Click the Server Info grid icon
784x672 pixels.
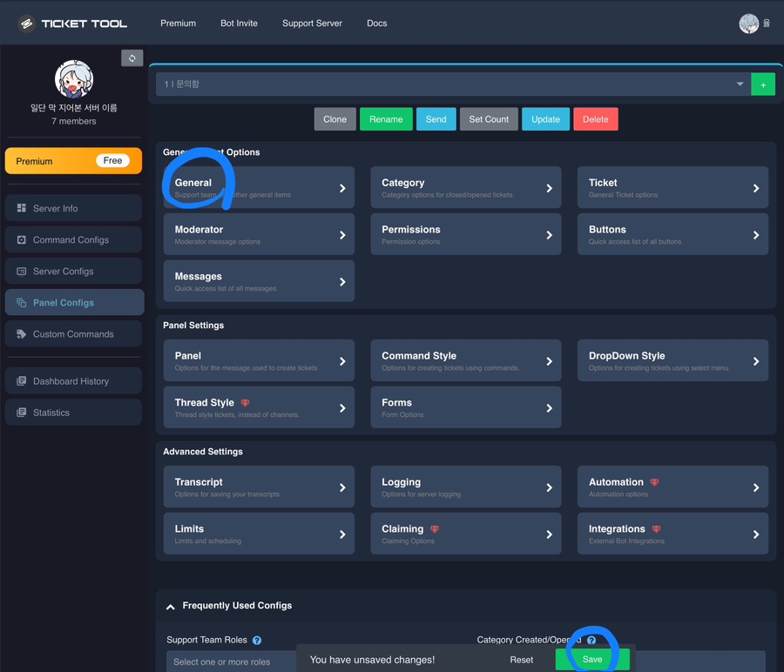(22, 208)
